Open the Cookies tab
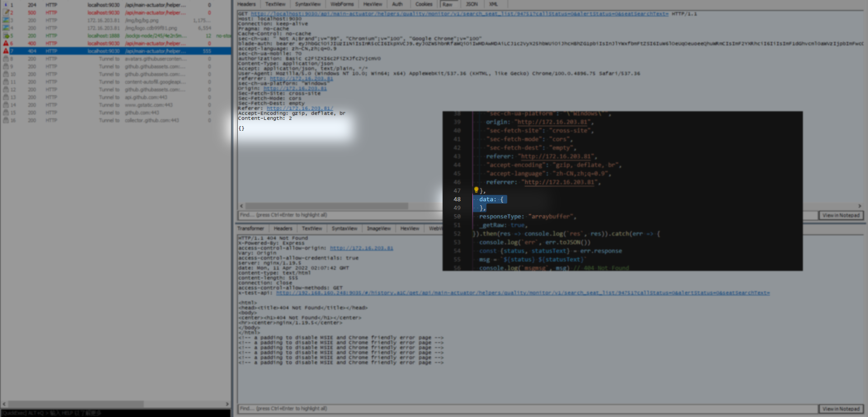 pos(424,4)
